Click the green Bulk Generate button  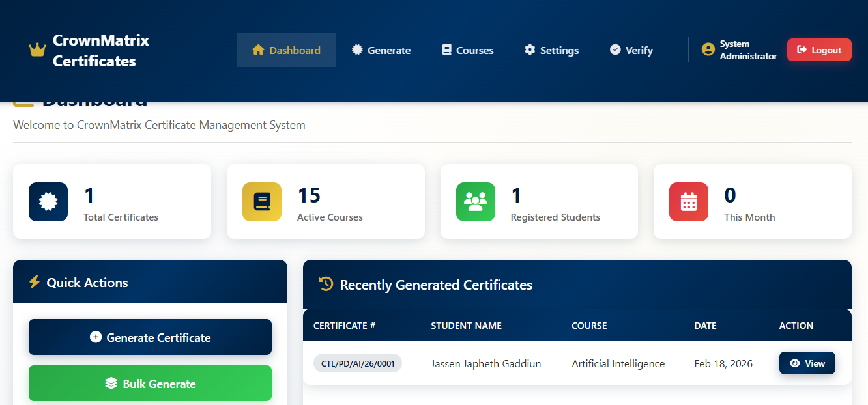(x=150, y=384)
